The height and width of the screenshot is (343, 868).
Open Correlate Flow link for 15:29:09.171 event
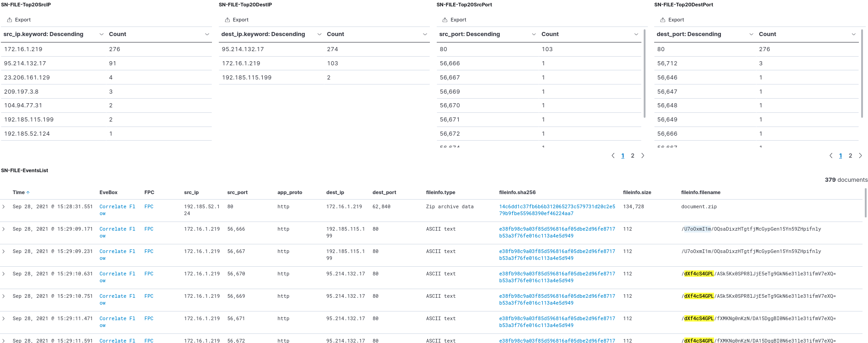pyautogui.click(x=117, y=232)
